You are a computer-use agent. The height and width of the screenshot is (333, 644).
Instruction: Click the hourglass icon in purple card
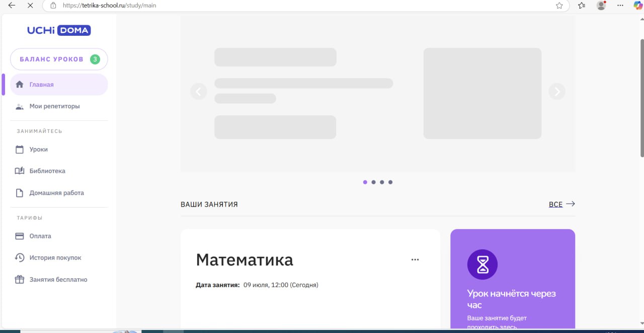point(482,264)
